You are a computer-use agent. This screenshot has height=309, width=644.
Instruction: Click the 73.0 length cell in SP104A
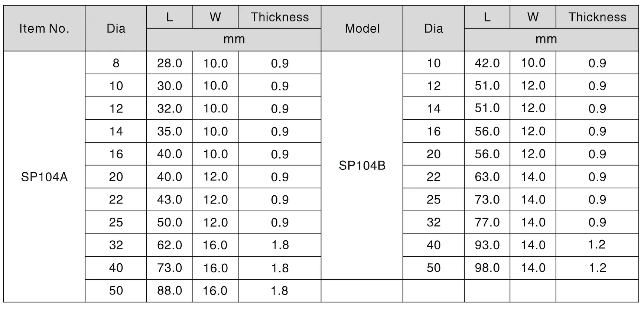pos(169,268)
